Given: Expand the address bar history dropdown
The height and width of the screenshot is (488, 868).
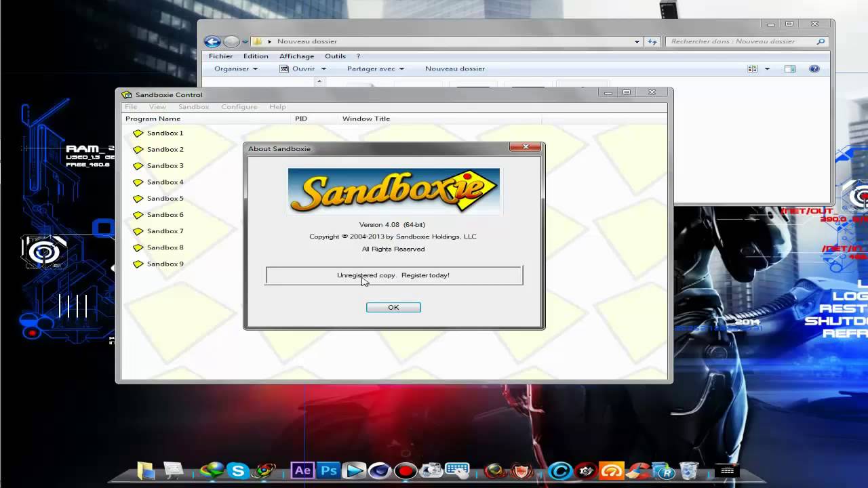Looking at the screenshot, I should [637, 41].
